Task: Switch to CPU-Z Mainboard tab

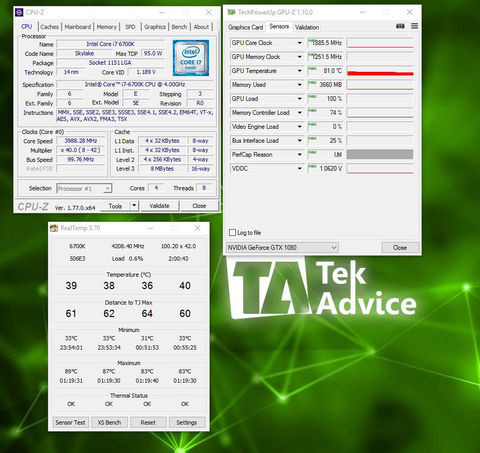Action: coord(78,27)
